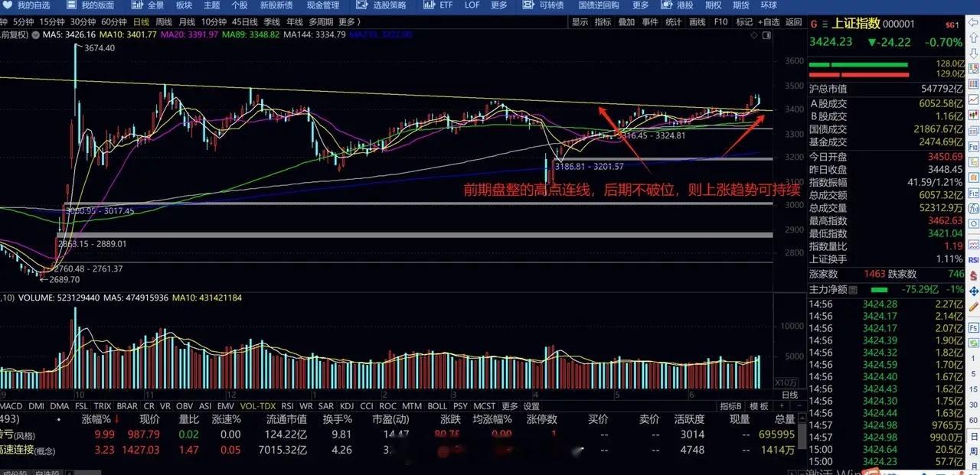The image size is (980, 475).
Task: Click the 统计 statistics icon in the toolbar
Action: tap(674, 22)
